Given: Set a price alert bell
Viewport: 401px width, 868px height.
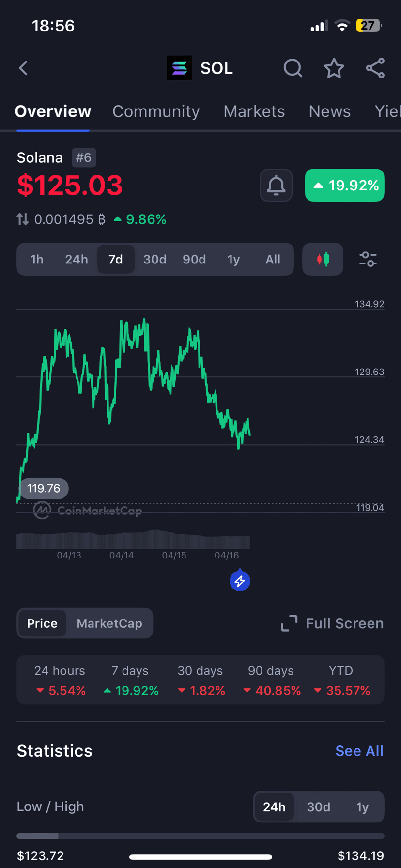Looking at the screenshot, I should pyautogui.click(x=276, y=185).
